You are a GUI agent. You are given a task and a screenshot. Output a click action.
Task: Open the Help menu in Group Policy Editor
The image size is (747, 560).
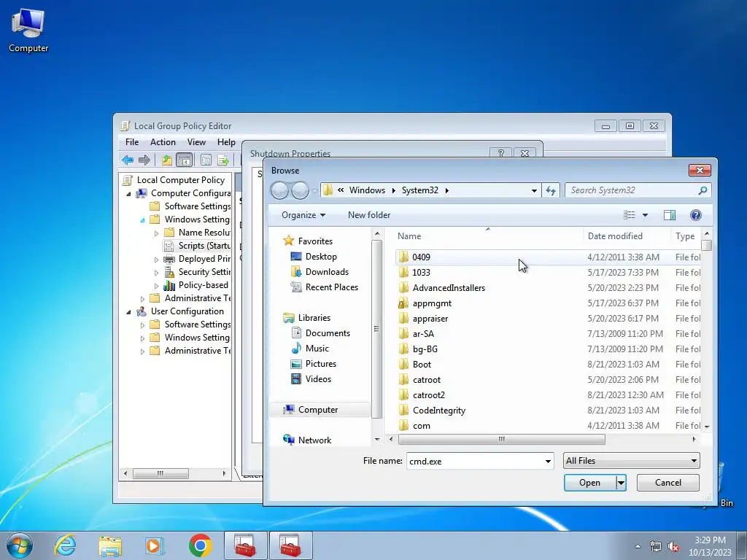click(226, 142)
